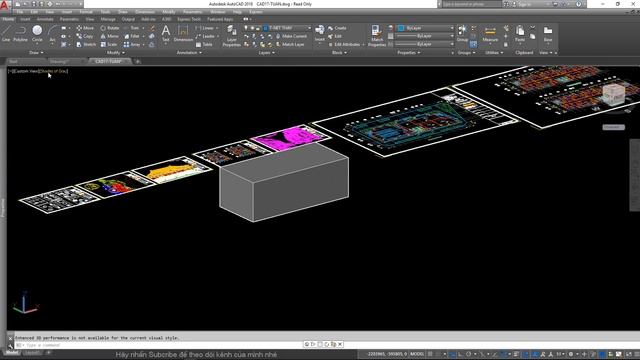
Task: Click Match Layer button
Action: (x=290, y=44)
